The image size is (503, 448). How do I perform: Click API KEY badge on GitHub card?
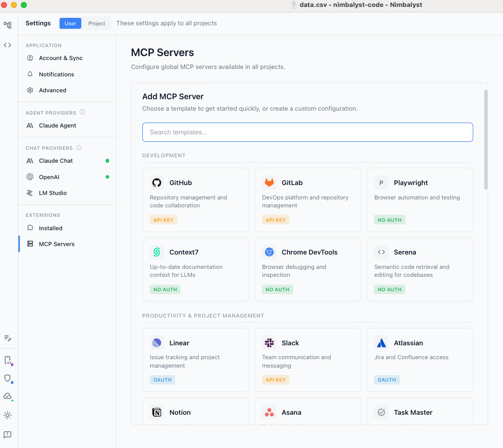pos(163,220)
